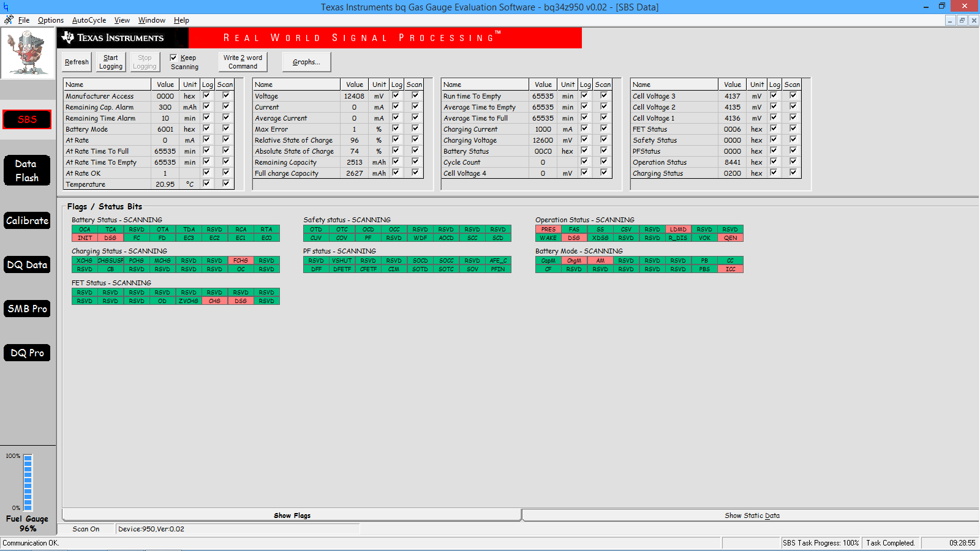Viewport: 980px width, 551px height.
Task: Switch to Show Static Data tab
Action: click(x=752, y=515)
